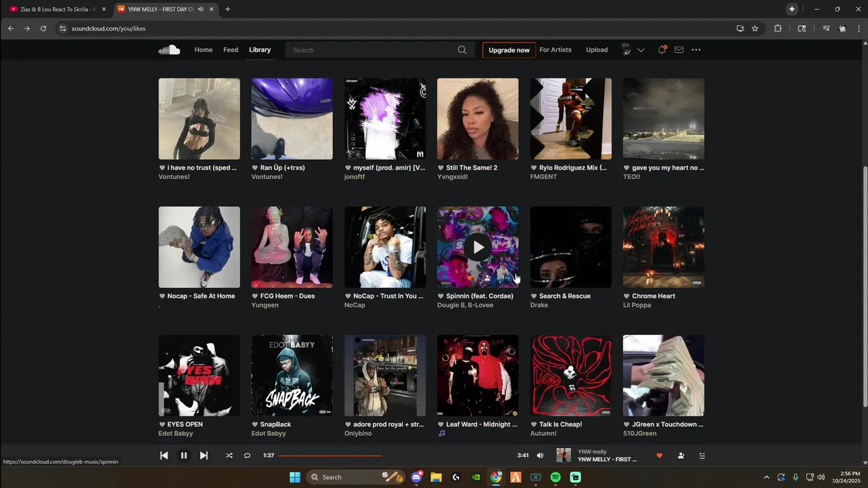
Task: Expand the profile dropdown chevron
Action: (x=641, y=50)
